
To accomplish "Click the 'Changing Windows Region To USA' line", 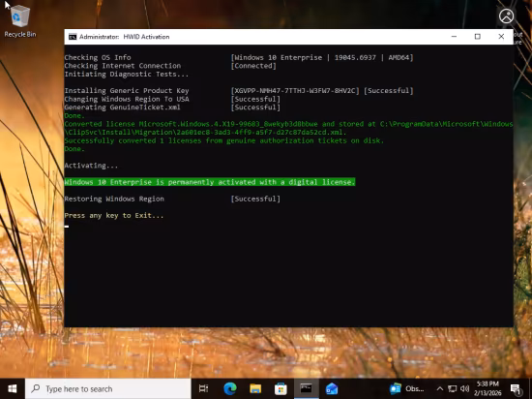I will pyautogui.click(x=127, y=99).
